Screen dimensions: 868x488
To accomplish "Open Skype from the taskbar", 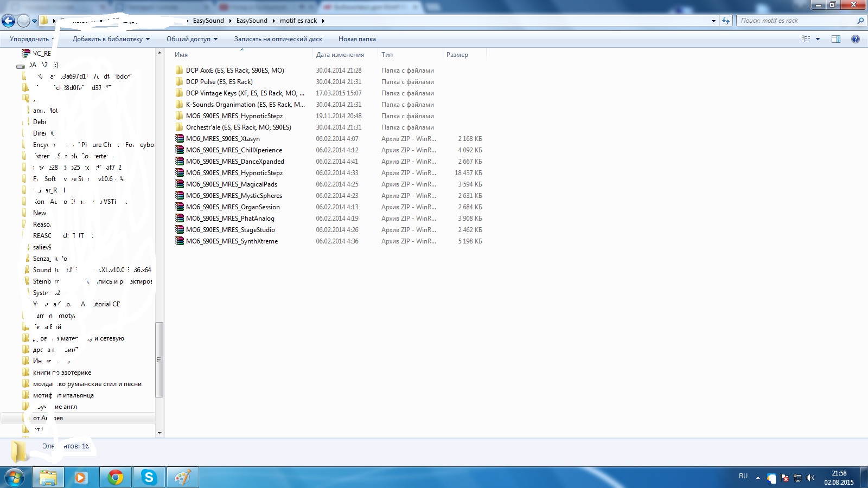I will point(149,477).
